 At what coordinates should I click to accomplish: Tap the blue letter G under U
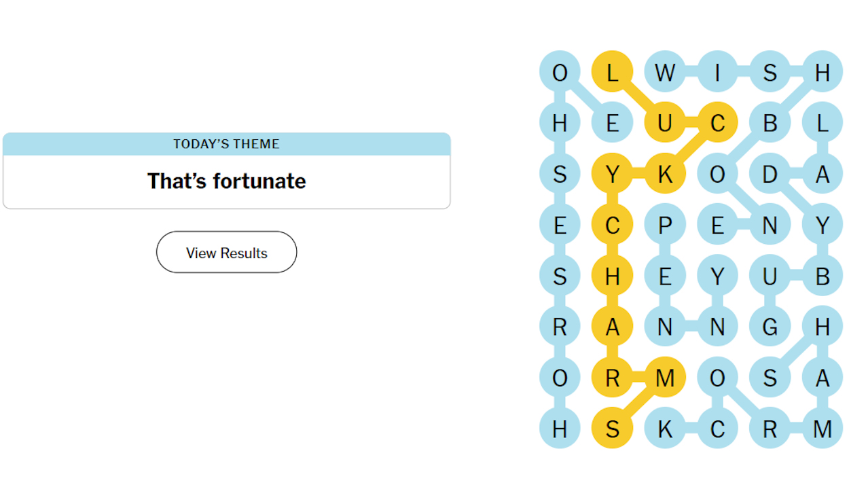(770, 327)
